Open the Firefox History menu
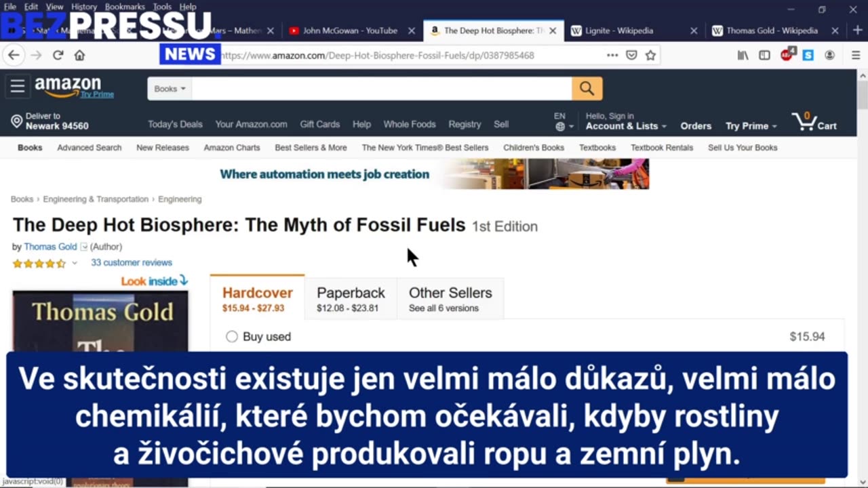868x488 pixels. 84,7
